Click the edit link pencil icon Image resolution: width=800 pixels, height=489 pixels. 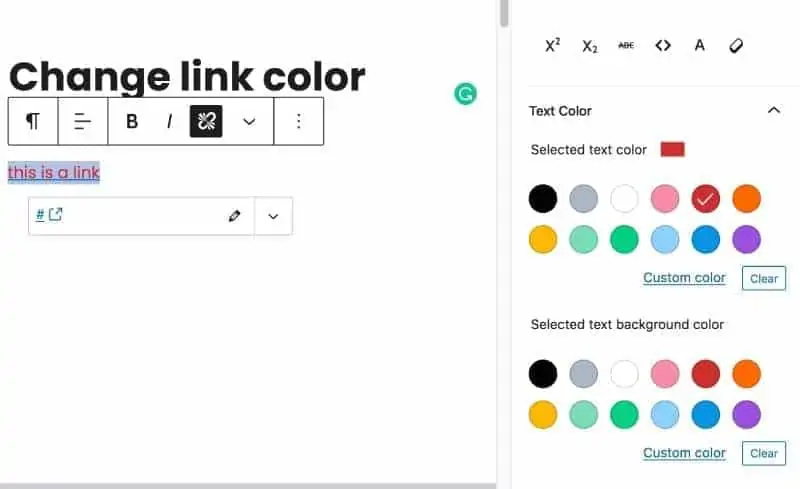click(x=235, y=215)
